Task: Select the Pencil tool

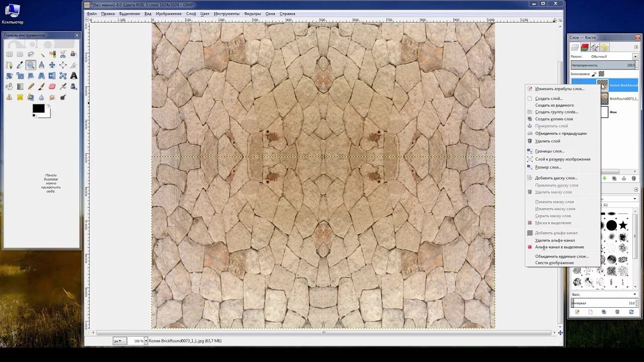Action: [31, 86]
